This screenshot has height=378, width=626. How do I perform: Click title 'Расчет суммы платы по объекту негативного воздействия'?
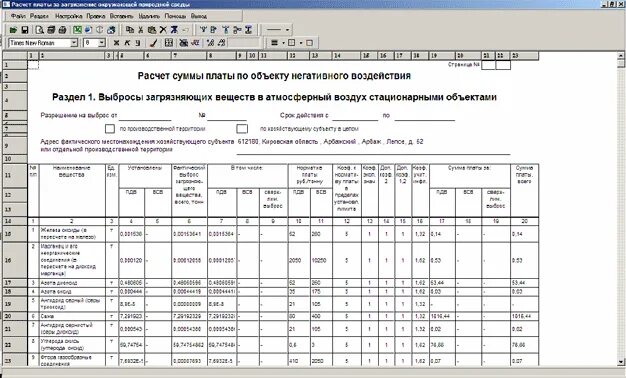[x=274, y=76]
